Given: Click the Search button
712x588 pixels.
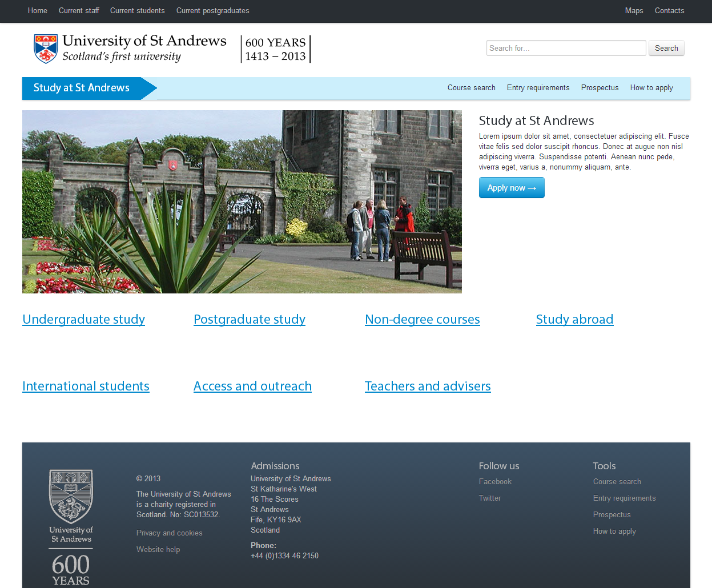Looking at the screenshot, I should [666, 48].
